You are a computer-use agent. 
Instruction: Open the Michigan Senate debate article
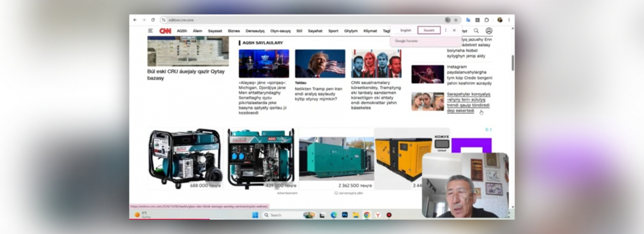point(263,97)
